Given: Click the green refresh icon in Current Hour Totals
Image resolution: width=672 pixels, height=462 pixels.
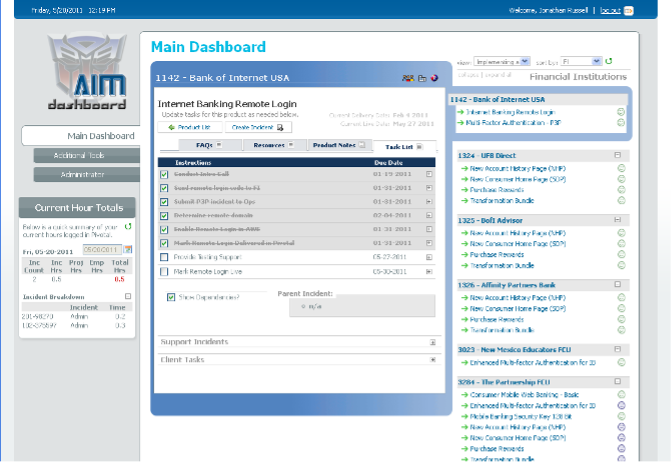Looking at the screenshot, I should pyautogui.click(x=128, y=226).
